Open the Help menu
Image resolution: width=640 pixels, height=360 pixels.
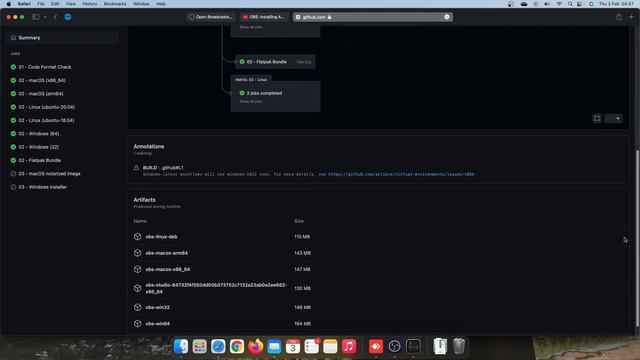pos(161,4)
